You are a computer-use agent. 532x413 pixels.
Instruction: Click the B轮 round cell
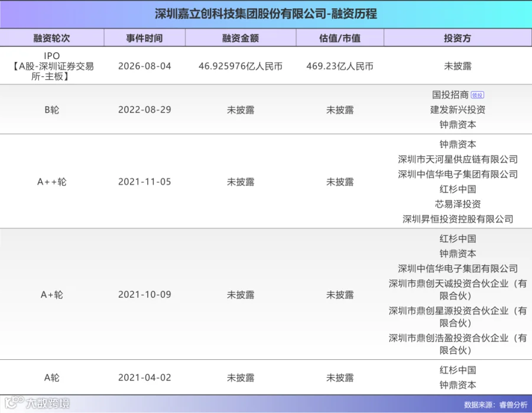[52, 110]
